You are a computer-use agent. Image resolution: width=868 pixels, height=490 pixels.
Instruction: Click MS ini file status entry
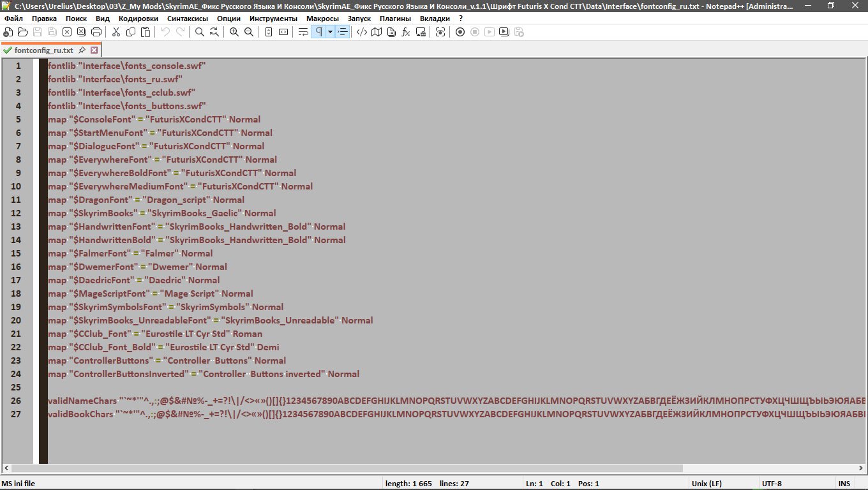coord(19,484)
